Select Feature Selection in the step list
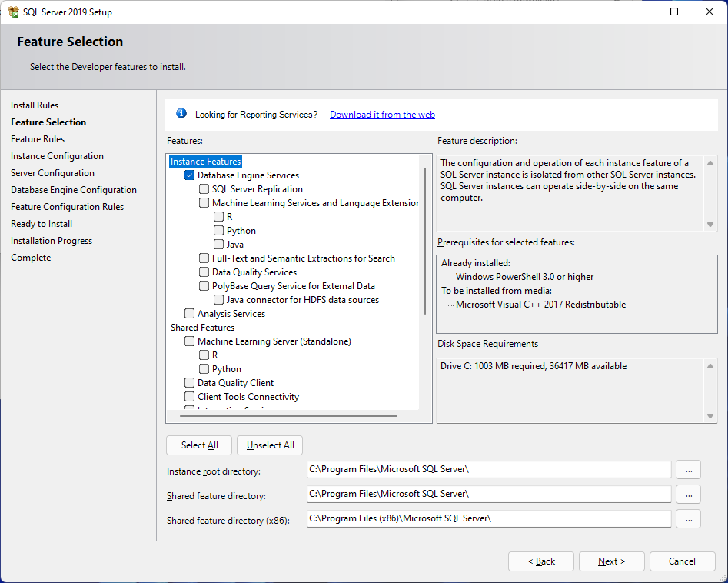 48,122
